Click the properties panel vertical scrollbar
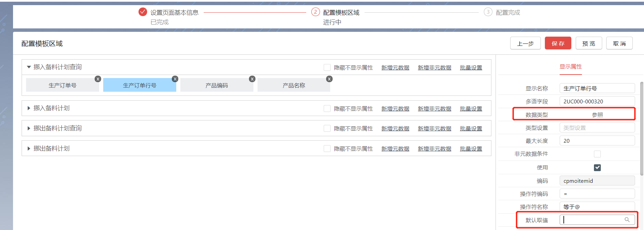This screenshot has height=230, width=644. [642, 128]
